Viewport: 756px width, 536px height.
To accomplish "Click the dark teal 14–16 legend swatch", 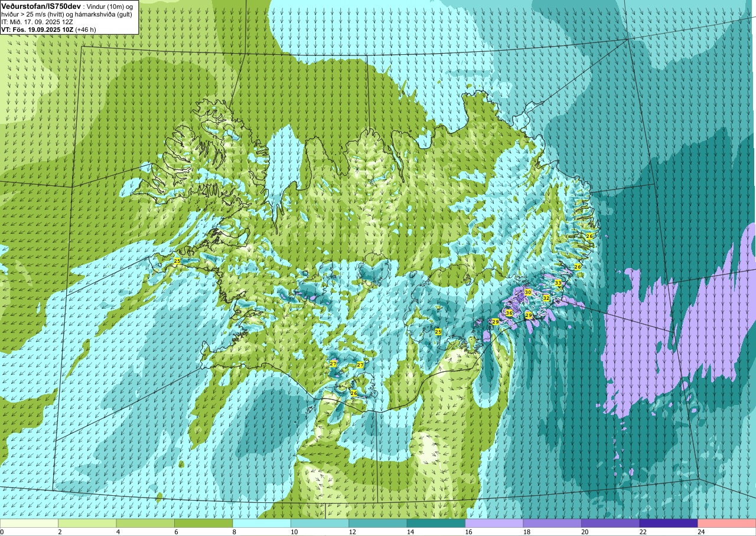I will (x=436, y=523).
